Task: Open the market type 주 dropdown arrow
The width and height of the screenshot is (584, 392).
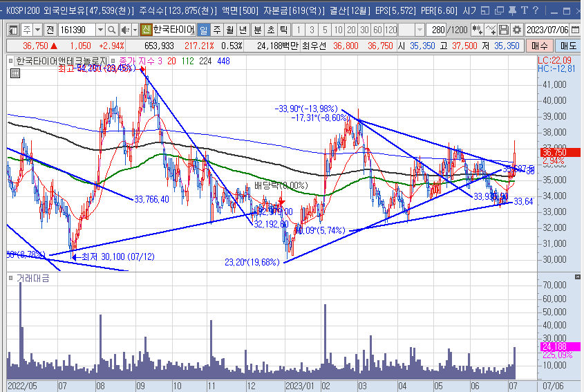Action: (37, 30)
